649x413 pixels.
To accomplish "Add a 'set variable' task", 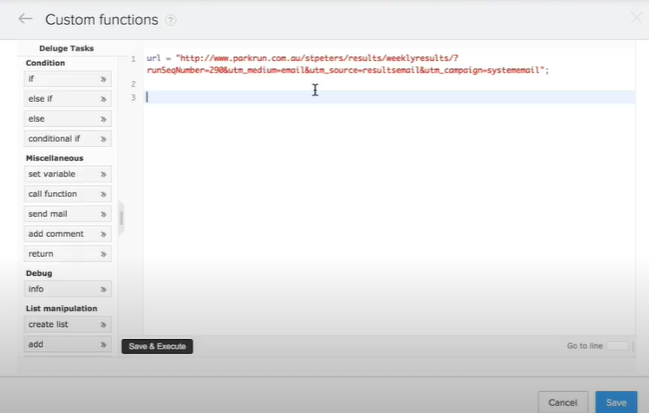I will pos(67,174).
